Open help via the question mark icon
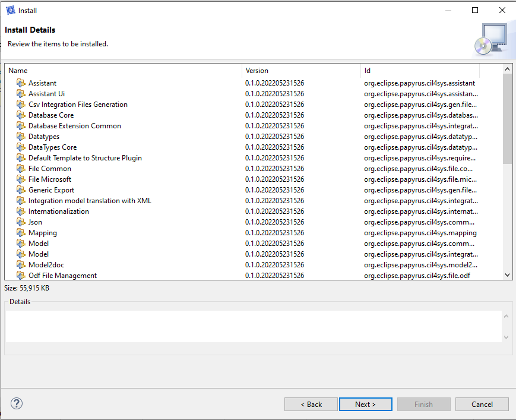The width and height of the screenshot is (516, 420). click(17, 403)
